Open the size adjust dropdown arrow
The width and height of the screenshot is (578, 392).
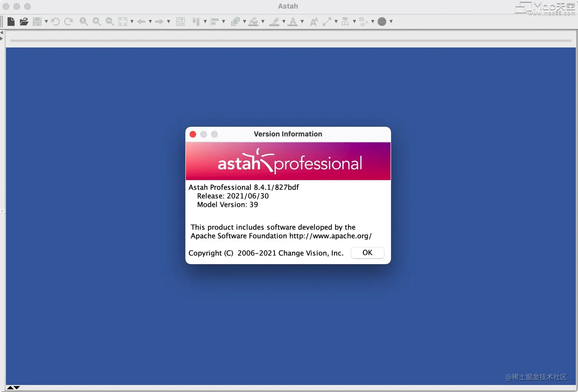pyautogui.click(x=373, y=22)
